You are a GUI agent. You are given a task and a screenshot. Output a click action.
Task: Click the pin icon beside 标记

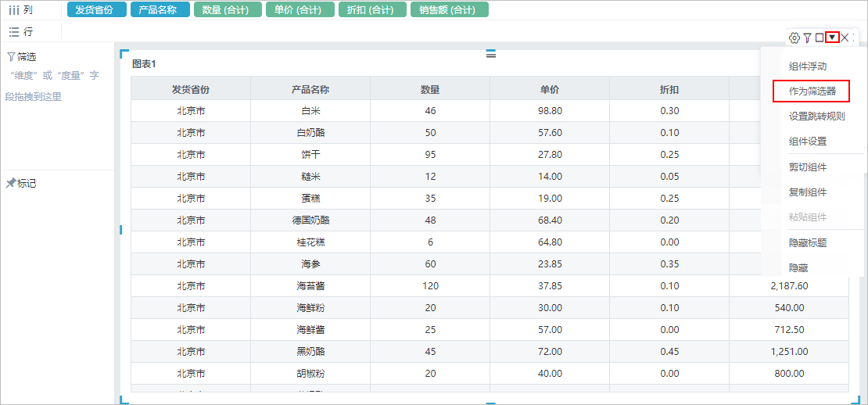10,183
